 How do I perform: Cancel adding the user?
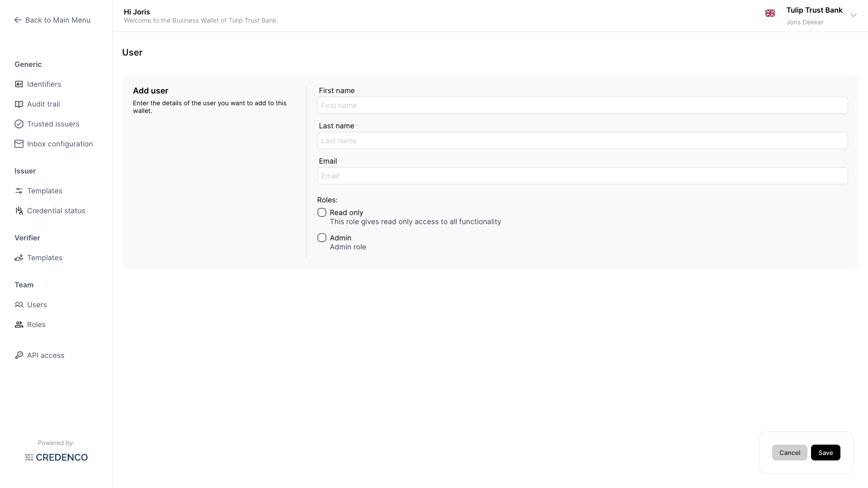tap(789, 452)
